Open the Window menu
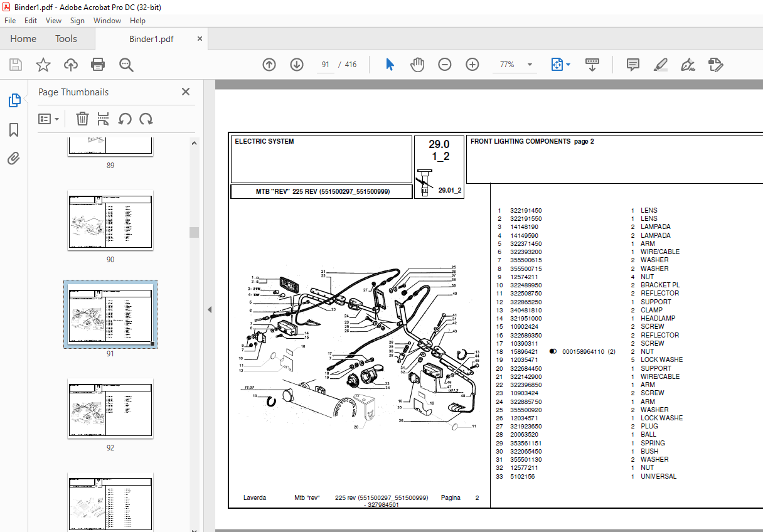 (107, 21)
